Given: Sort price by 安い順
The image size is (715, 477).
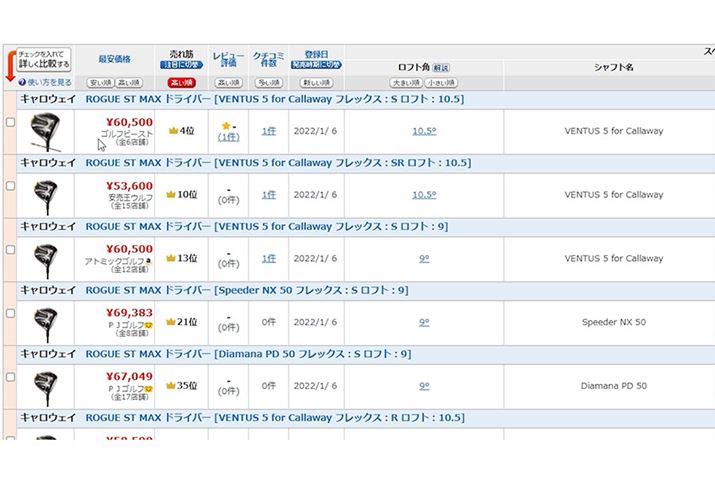Looking at the screenshot, I should tap(101, 82).
